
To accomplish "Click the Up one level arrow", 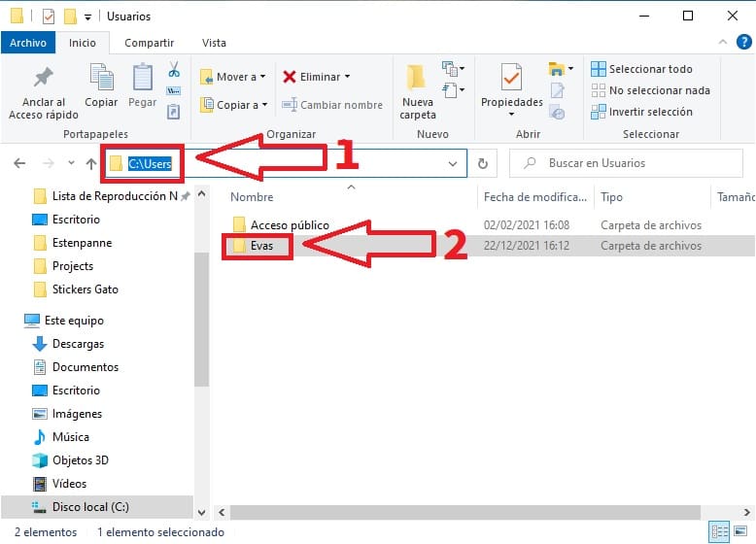I will coord(91,164).
